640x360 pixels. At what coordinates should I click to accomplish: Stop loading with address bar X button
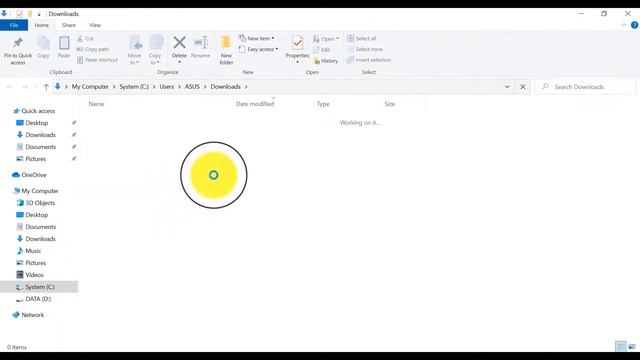tap(523, 87)
